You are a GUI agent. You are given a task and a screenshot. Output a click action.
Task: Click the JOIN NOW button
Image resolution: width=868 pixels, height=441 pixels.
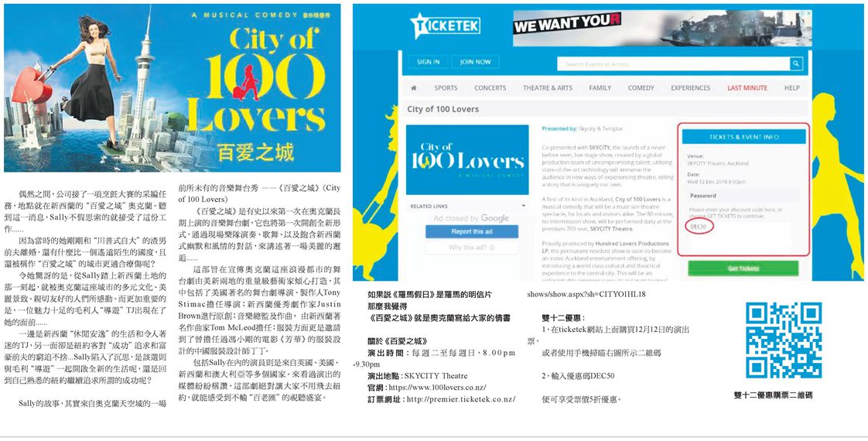point(475,62)
